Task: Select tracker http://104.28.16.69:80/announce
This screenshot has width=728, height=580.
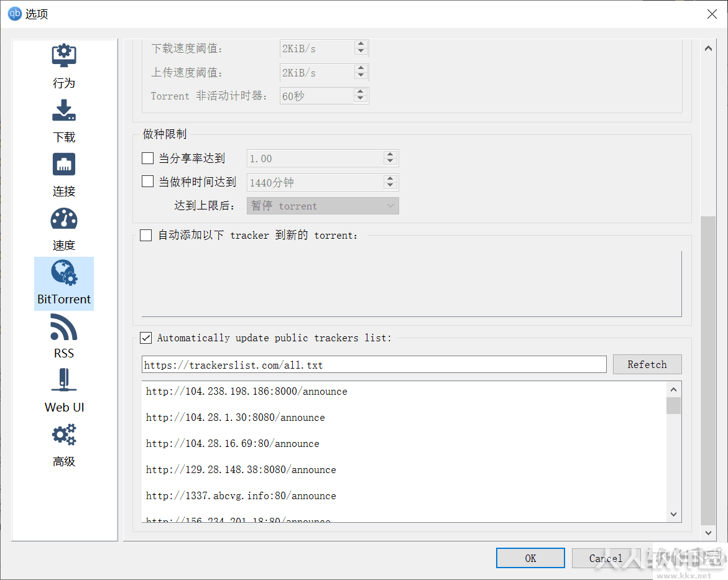Action: tap(233, 443)
